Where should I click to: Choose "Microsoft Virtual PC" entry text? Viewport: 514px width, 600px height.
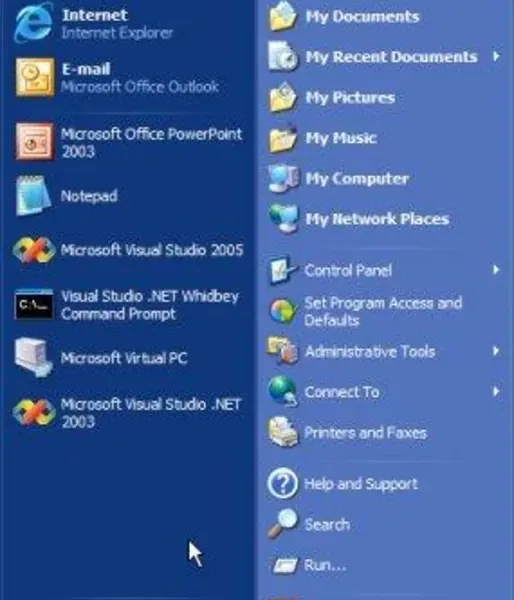tap(124, 358)
